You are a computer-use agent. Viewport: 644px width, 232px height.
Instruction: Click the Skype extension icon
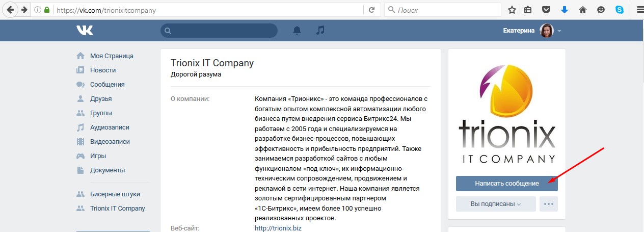(x=620, y=10)
